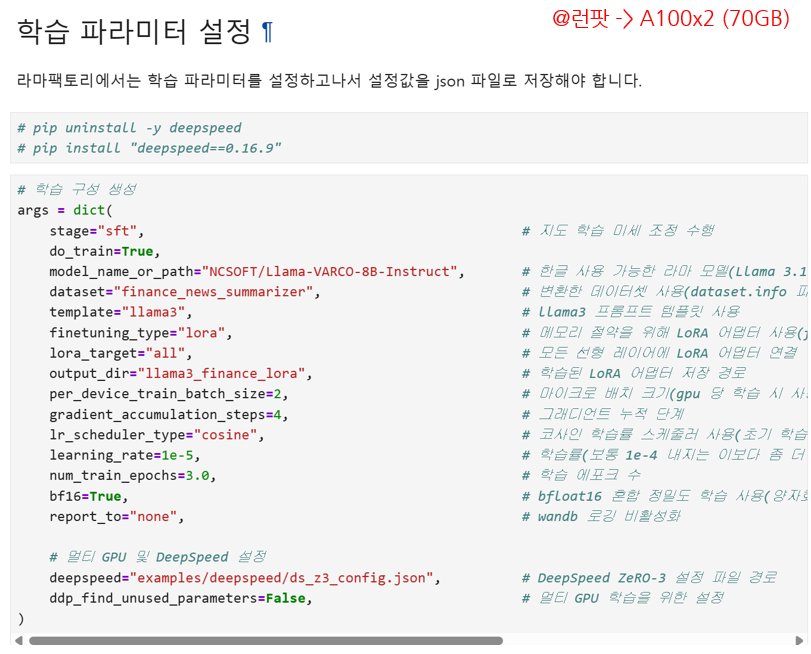
Task: Click the comment '# 학습 구성 생성'
Action: 77,189
